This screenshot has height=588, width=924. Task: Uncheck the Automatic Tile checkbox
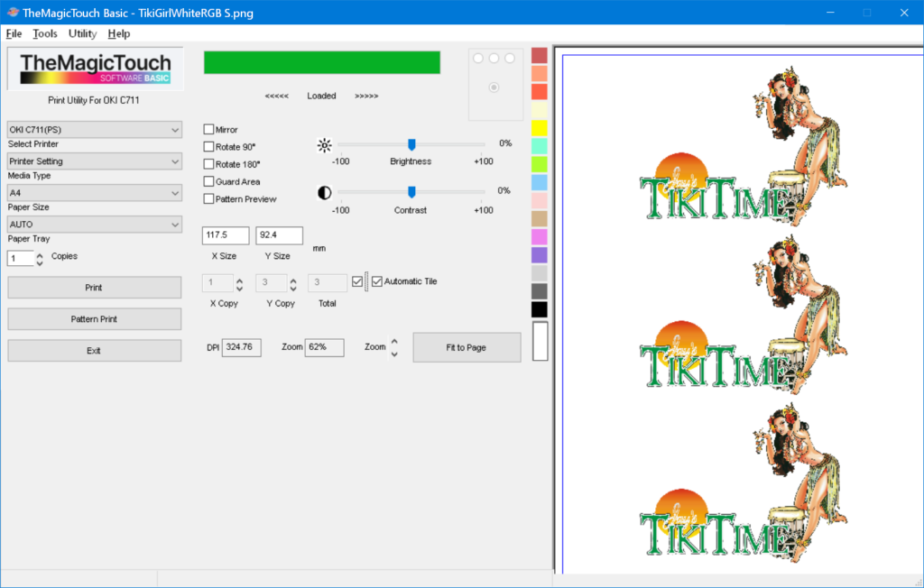[x=377, y=281]
